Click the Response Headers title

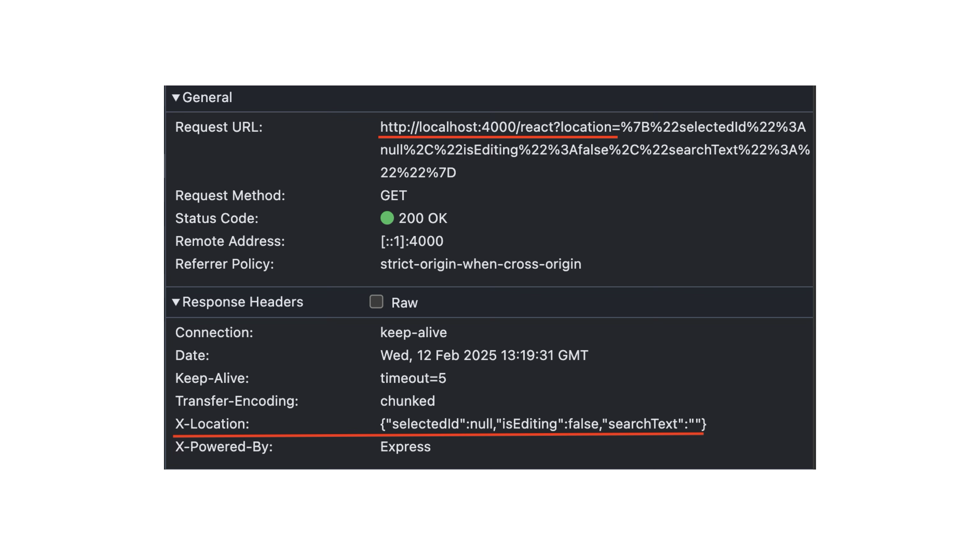click(x=243, y=302)
